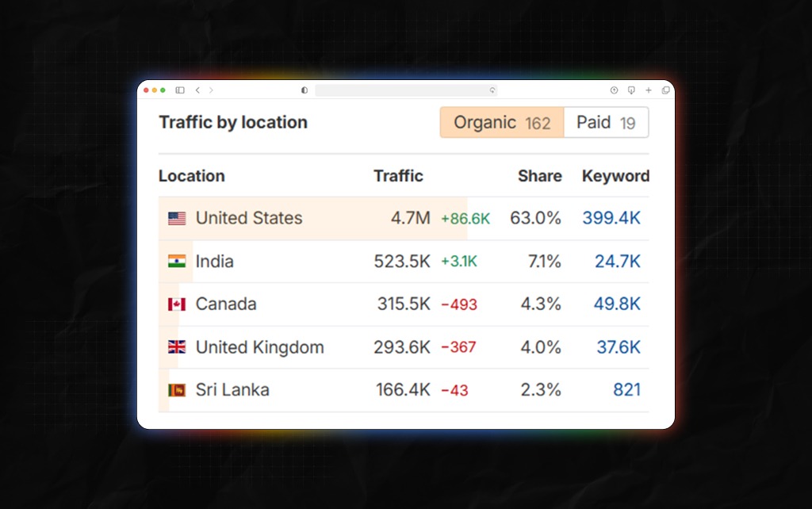Click the 315.5K traffic value
The width and height of the screenshot is (812, 509).
[404, 304]
